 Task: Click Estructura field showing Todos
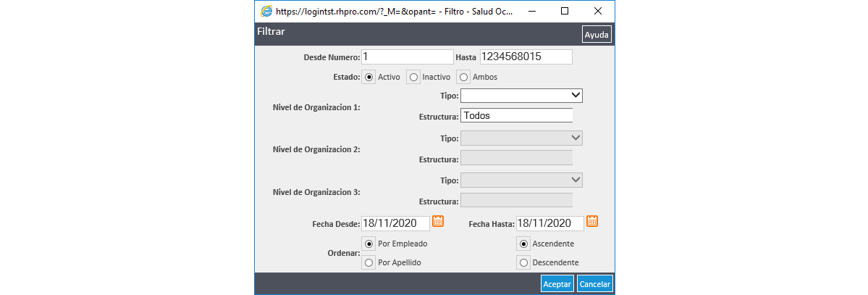pos(516,115)
